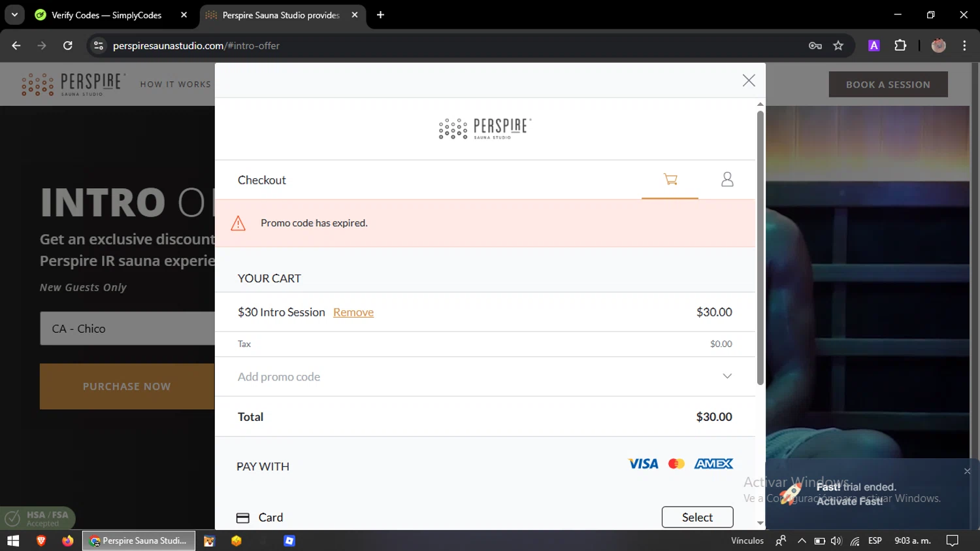The image size is (980, 551).
Task: Show hidden system tray icons
Action: 802,541
